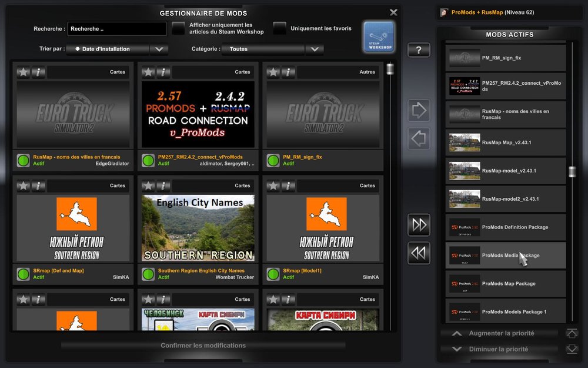Favorite Southern Region English City Names card

pyautogui.click(x=148, y=185)
